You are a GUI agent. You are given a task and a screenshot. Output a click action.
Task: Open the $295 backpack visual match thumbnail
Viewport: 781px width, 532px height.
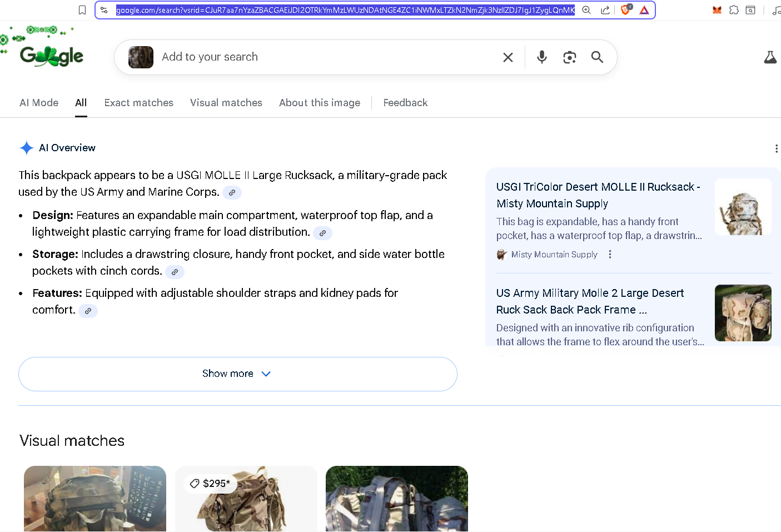click(246, 499)
